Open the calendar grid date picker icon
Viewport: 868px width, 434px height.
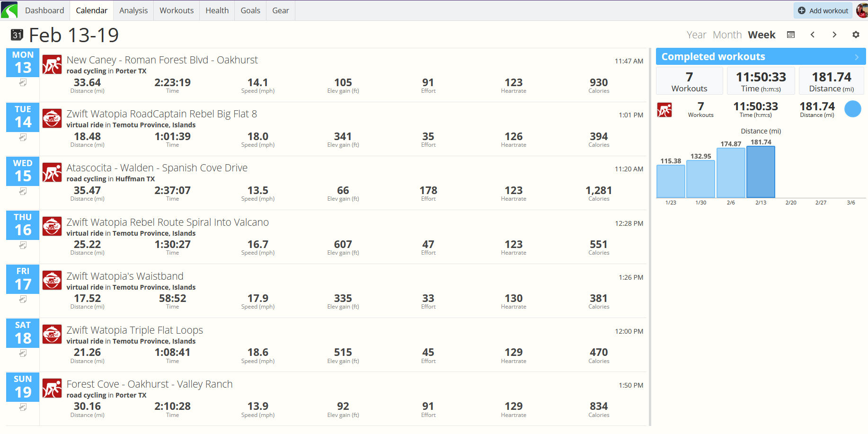[791, 35]
